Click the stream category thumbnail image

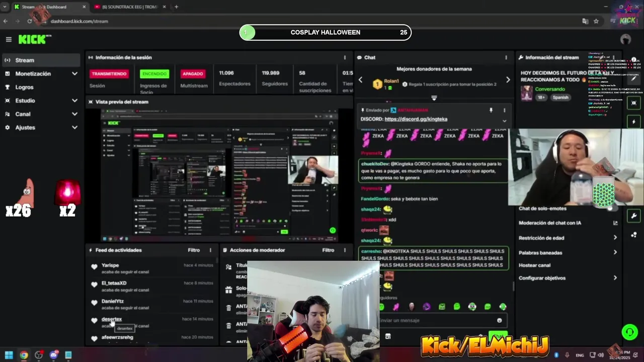coord(526,93)
